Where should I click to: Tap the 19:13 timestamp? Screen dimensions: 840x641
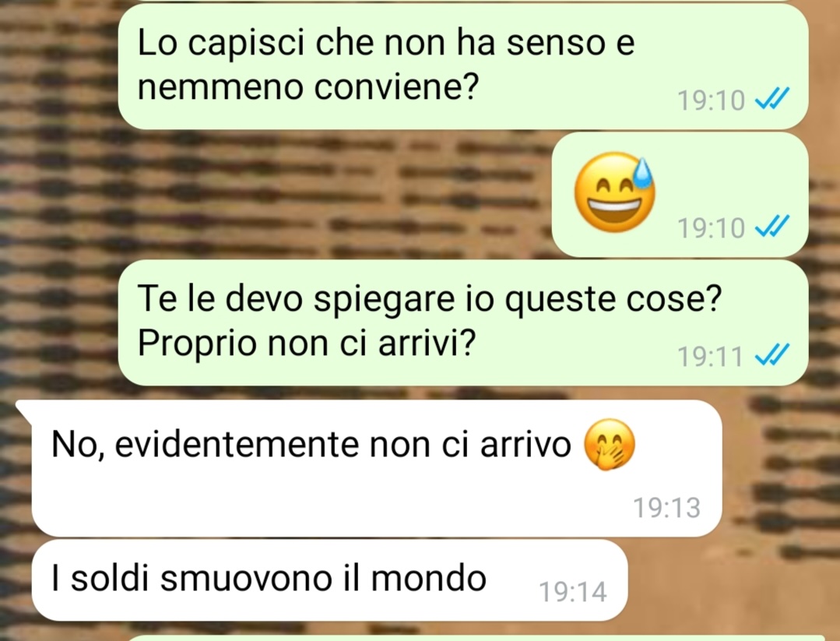tap(666, 508)
